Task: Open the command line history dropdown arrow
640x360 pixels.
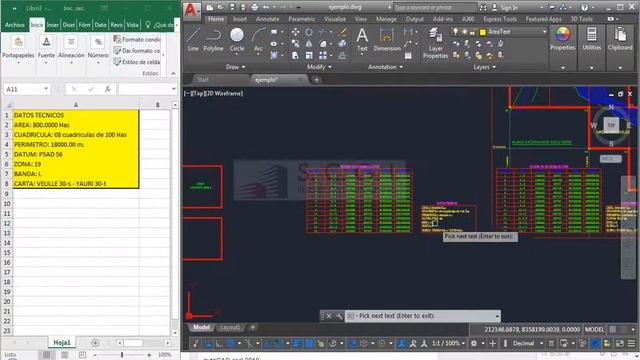Action: [497, 316]
